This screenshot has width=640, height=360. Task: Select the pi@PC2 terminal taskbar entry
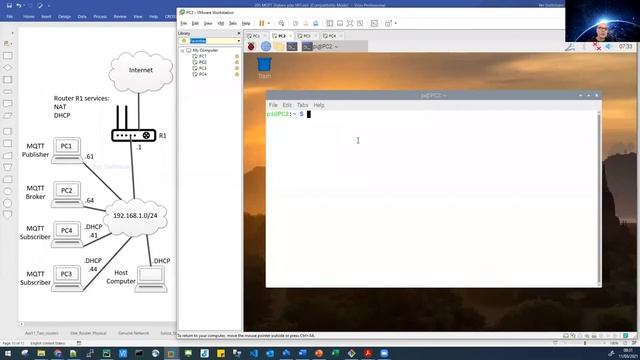(334, 47)
